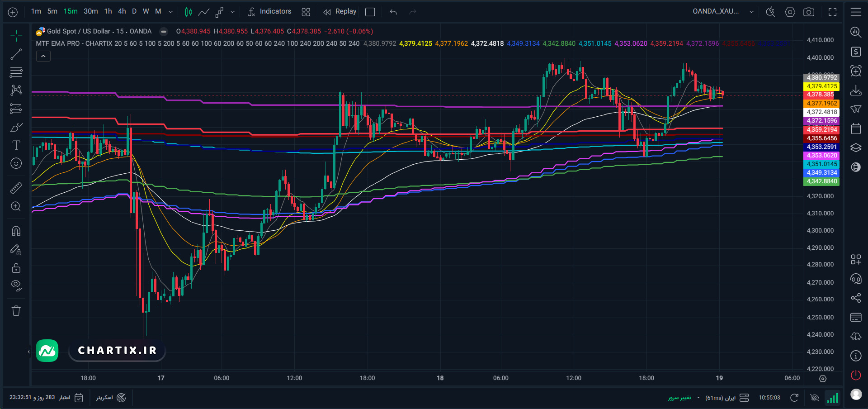Expand the timeframe interval dropdown
Image resolution: width=868 pixels, height=409 pixels.
(170, 12)
